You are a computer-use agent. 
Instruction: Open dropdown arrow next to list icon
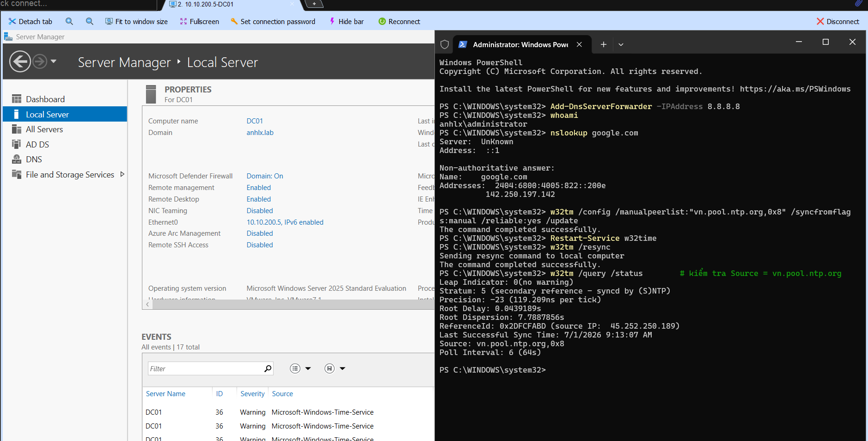[x=308, y=368]
